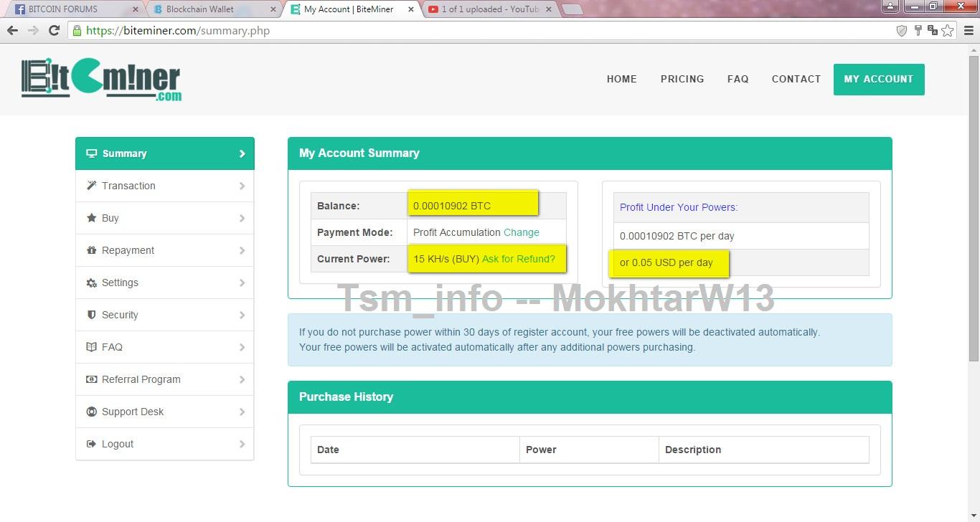980x522 pixels.
Task: Expand Logout chevron arrow
Action: tap(242, 444)
